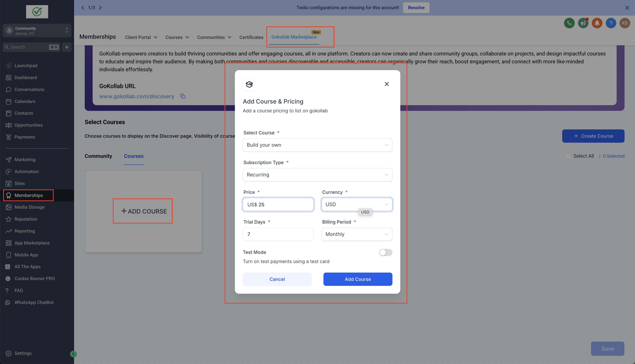Viewport: 635px width, 364px height.
Task: Click the Trial Days input field
Action: coord(278,234)
